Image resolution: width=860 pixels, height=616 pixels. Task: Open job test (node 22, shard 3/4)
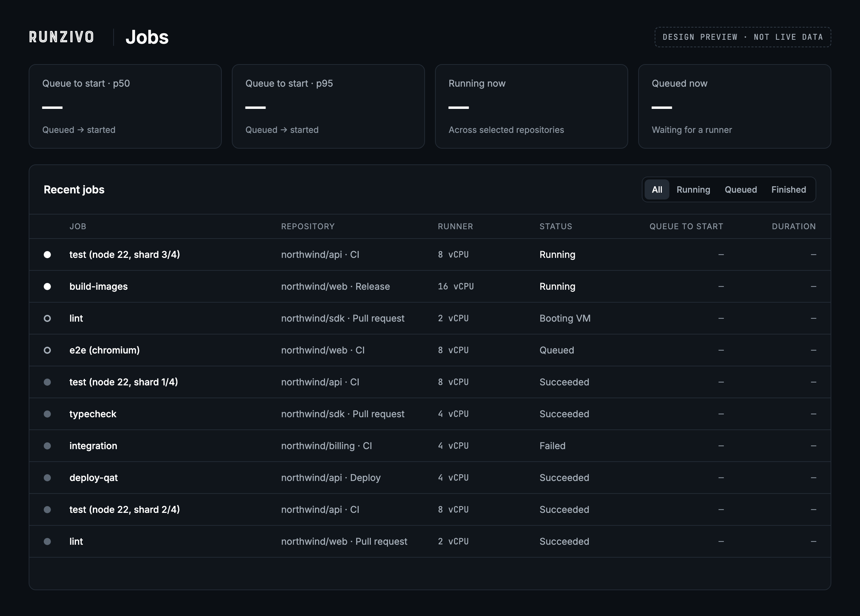pos(125,254)
